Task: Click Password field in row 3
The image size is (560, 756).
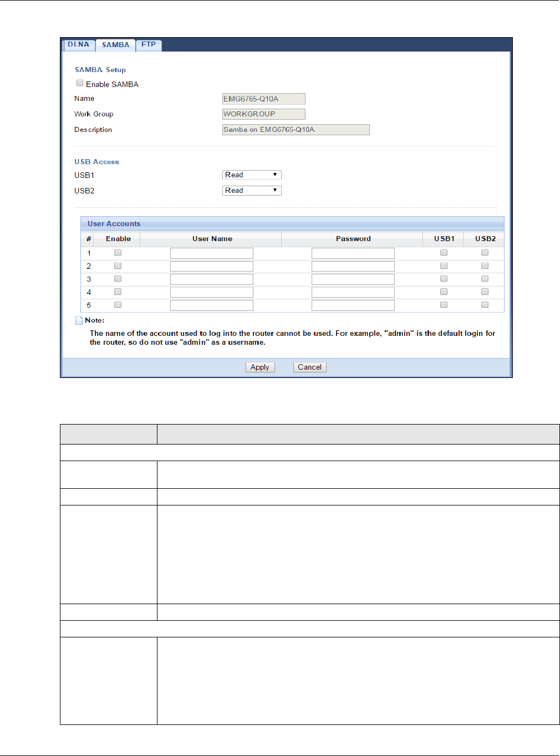Action: (x=353, y=279)
